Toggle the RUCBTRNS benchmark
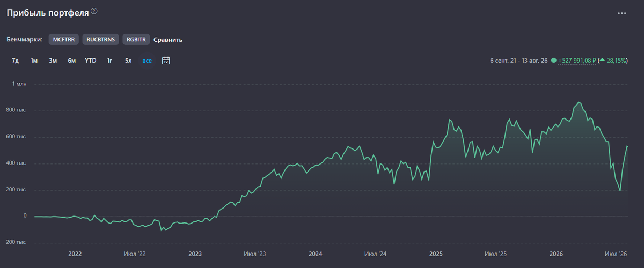This screenshot has height=268, width=644. point(101,40)
